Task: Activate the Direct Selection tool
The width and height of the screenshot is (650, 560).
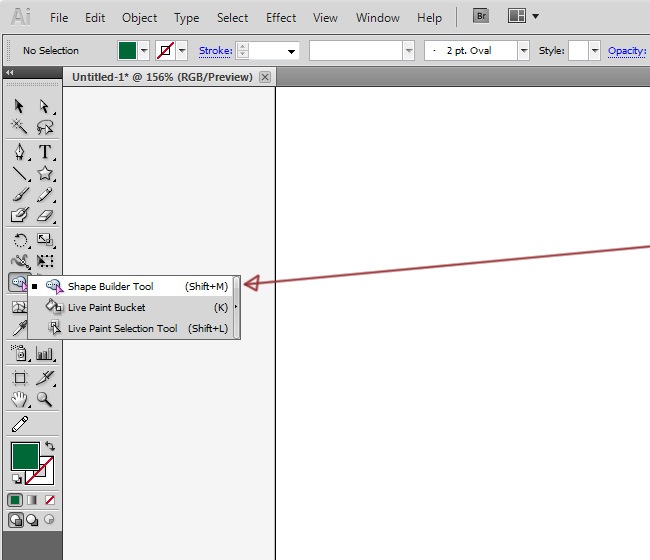Action: click(x=45, y=106)
